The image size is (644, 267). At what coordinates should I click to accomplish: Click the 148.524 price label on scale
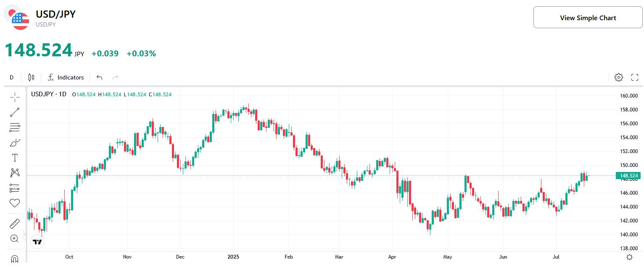[x=628, y=175]
